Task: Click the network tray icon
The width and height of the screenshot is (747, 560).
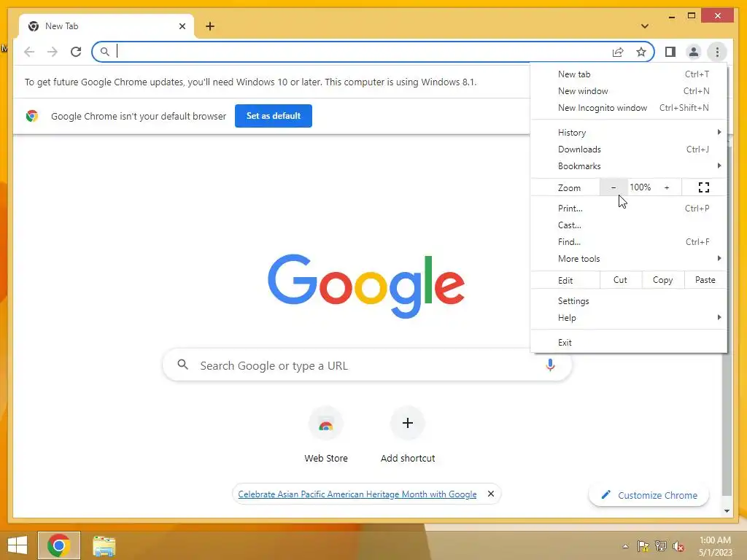Action: point(661,546)
